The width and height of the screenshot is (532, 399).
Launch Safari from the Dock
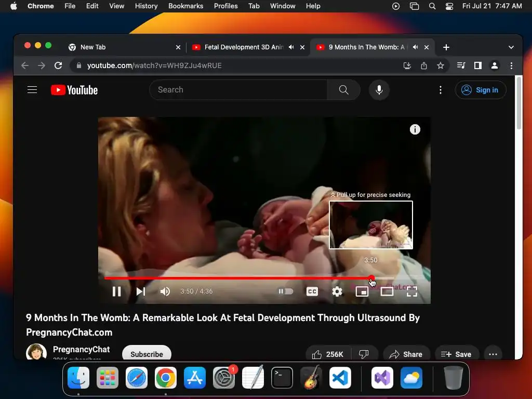(137, 378)
